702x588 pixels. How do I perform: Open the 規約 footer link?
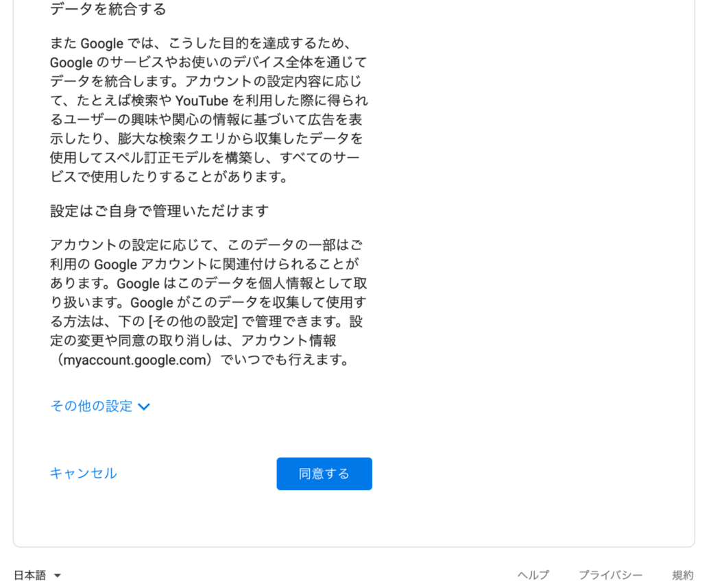[x=683, y=575]
